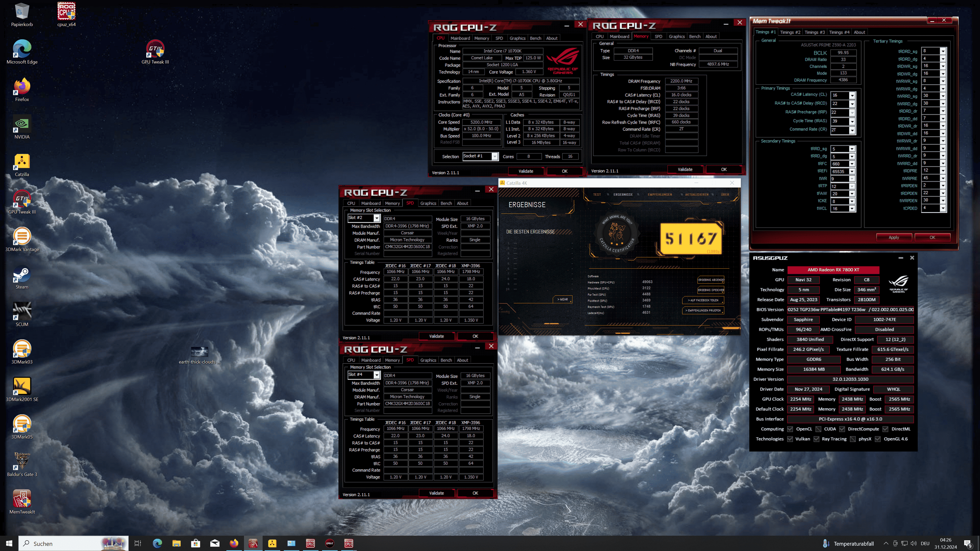Open the cpuz_x64 desktop shortcut
Viewport: 980px width, 551px height.
tap(66, 15)
